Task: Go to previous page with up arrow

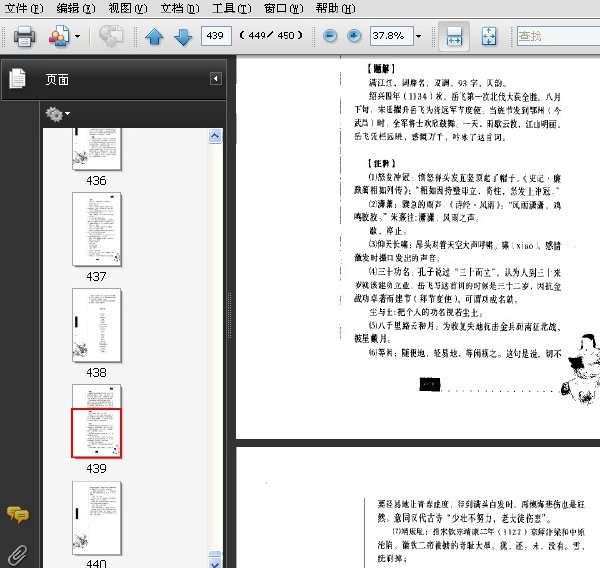Action: (x=154, y=37)
